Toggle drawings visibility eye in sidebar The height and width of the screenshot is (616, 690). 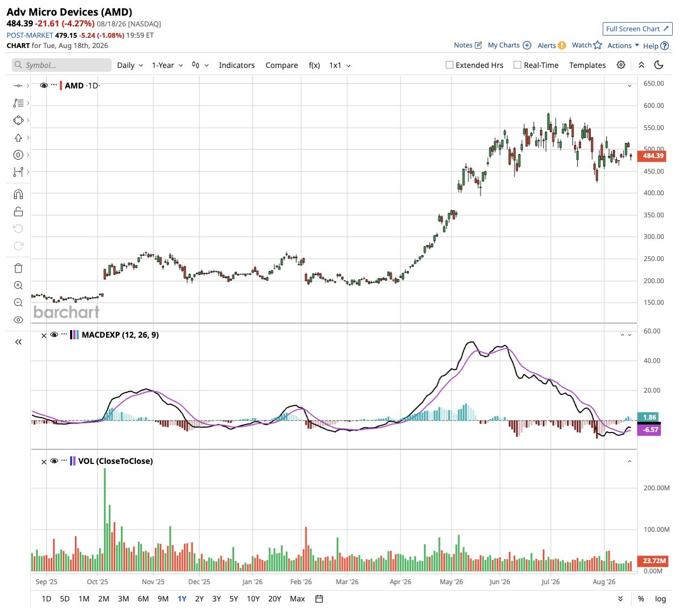point(18,320)
